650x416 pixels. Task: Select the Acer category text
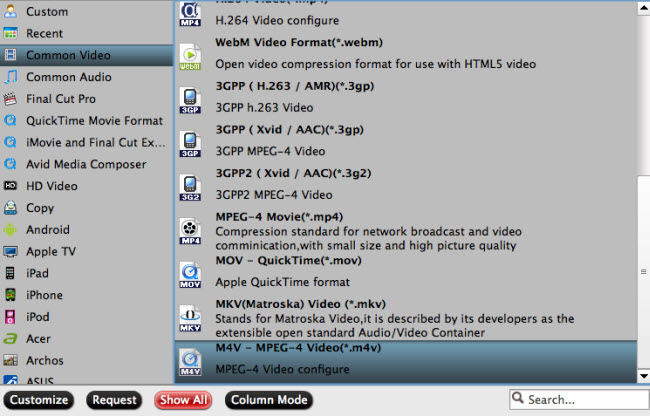38,339
